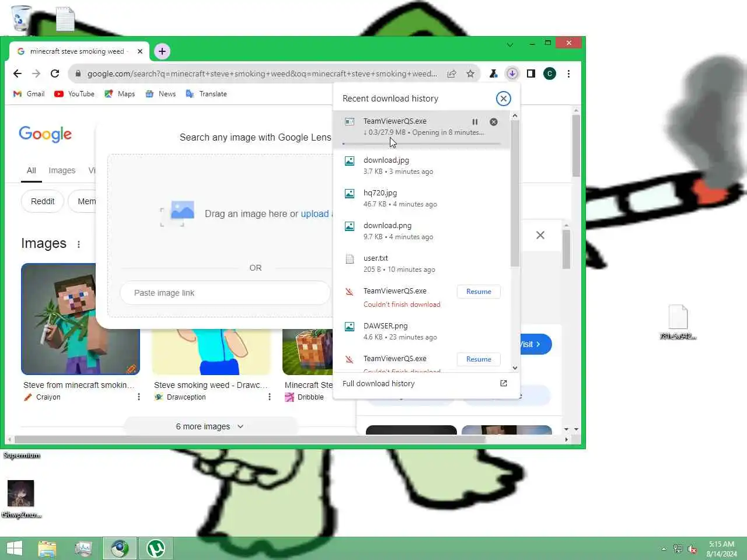Go back with the browser back arrow
The image size is (747, 560).
point(18,73)
